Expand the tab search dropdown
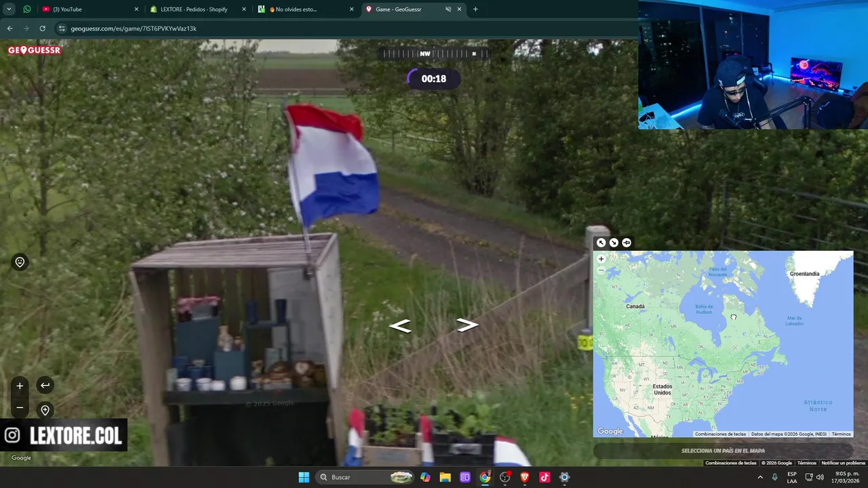This screenshot has width=868, height=488. [9, 9]
